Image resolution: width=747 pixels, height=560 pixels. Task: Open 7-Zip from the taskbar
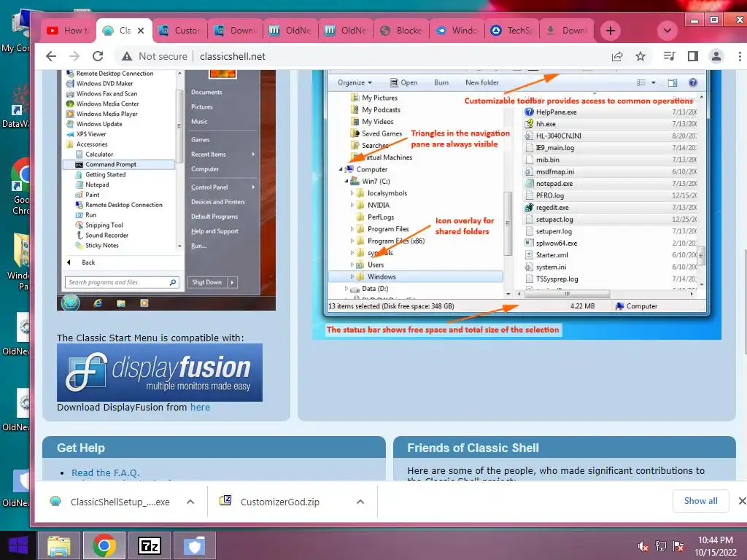[x=150, y=545]
